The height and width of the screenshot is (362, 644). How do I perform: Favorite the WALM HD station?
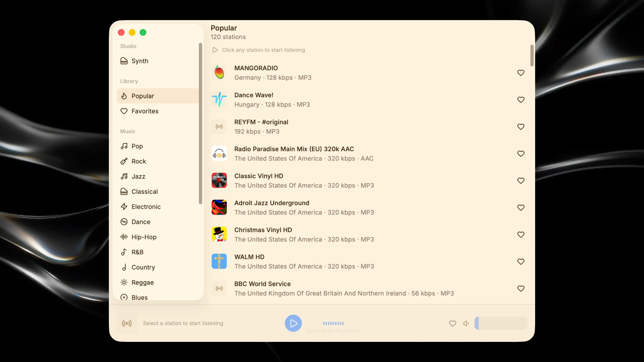point(521,262)
